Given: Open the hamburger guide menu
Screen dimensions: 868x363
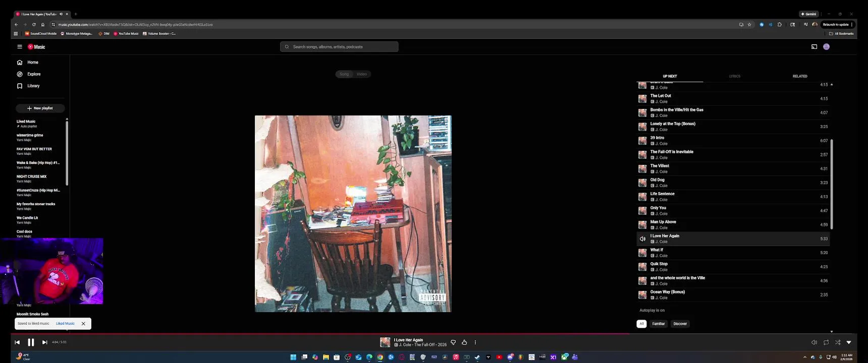Looking at the screenshot, I should [x=20, y=47].
